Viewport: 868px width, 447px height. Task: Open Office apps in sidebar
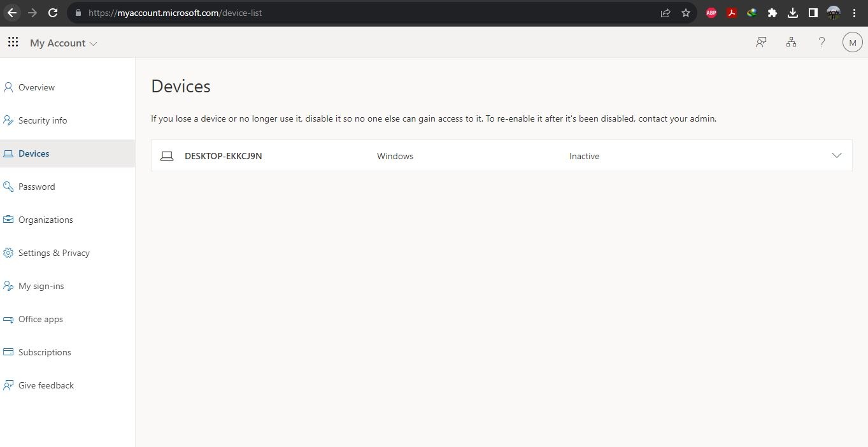(68, 319)
